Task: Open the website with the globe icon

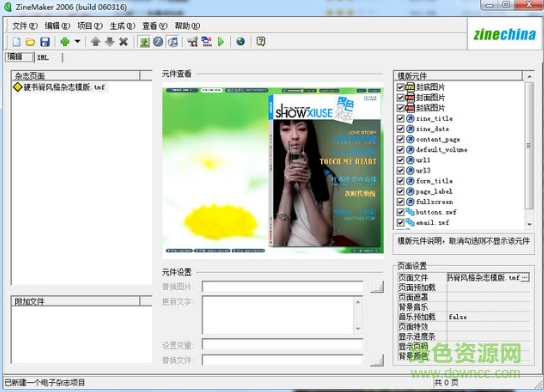Action: [x=240, y=42]
